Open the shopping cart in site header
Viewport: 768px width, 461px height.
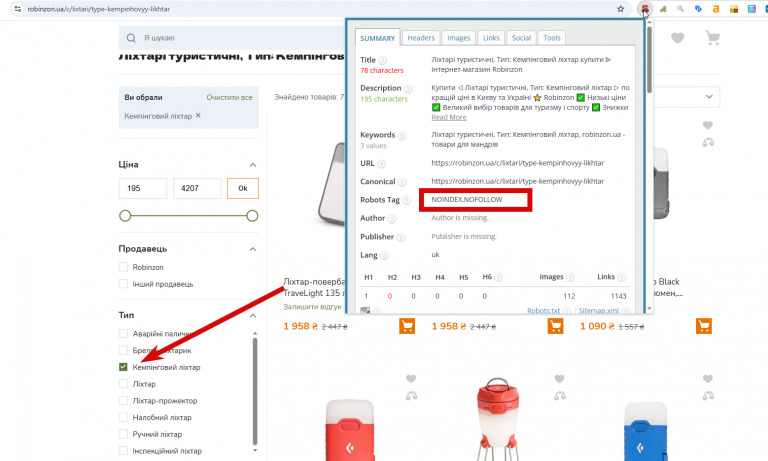(x=713, y=38)
